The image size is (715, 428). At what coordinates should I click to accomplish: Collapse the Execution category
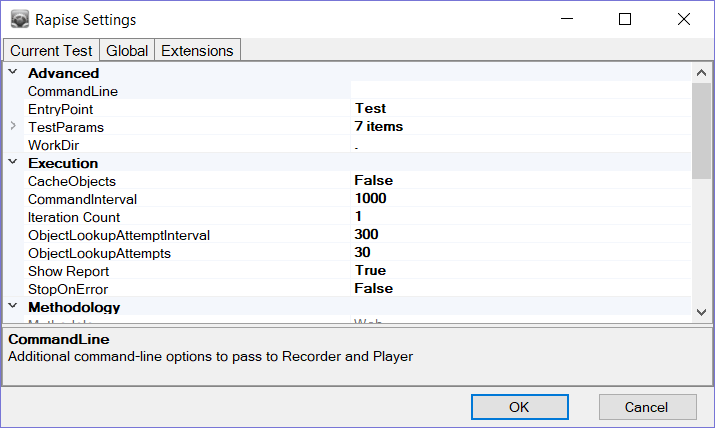coord(13,162)
